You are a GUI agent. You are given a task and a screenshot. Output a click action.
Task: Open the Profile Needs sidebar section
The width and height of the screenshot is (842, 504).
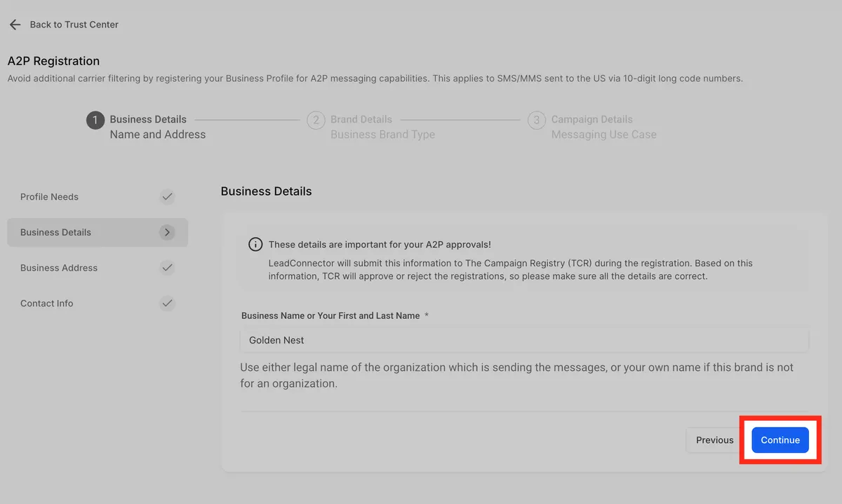(98, 197)
